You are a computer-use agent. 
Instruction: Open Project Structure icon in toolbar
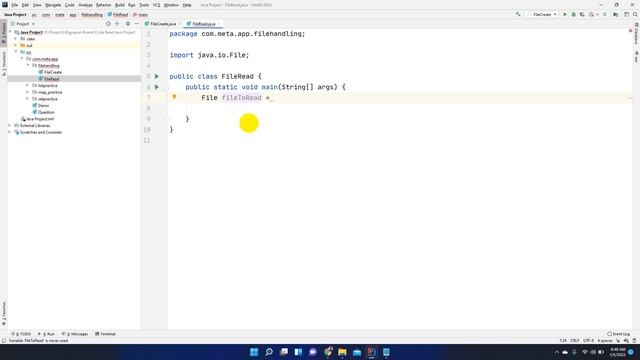point(616,14)
